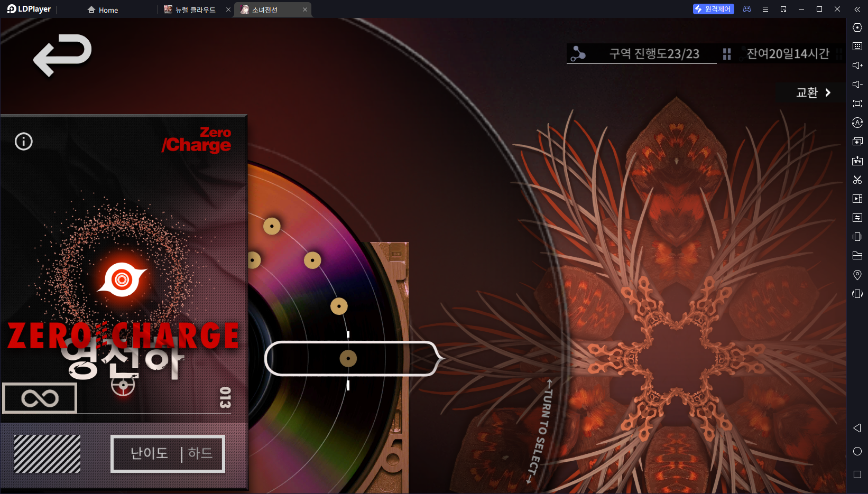Trigger the shake device icon
The height and width of the screenshot is (494, 868).
[857, 237]
